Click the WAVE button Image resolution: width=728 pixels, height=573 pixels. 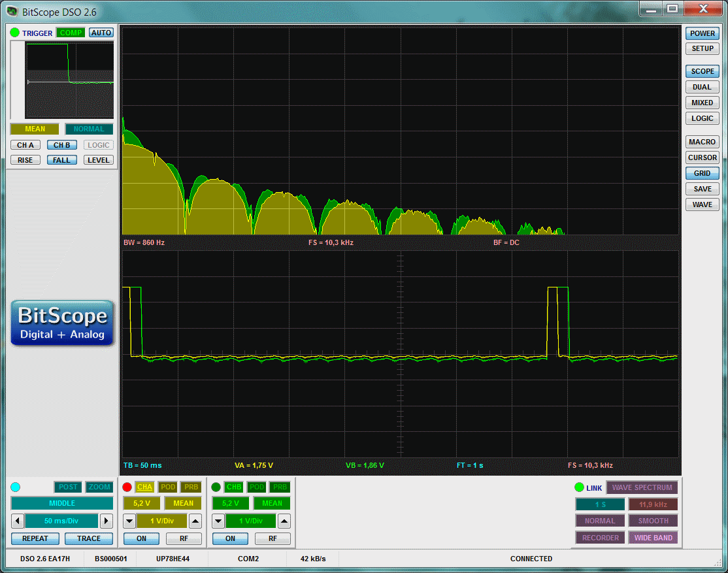[702, 205]
